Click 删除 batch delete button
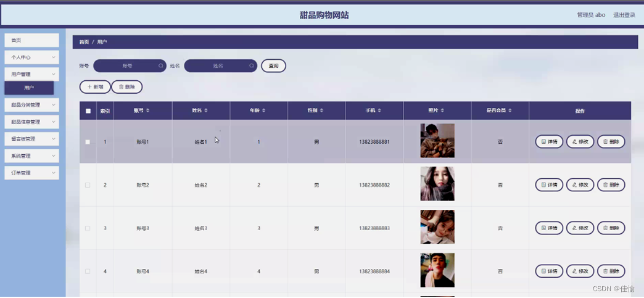This screenshot has height=298, width=644. 127,87
